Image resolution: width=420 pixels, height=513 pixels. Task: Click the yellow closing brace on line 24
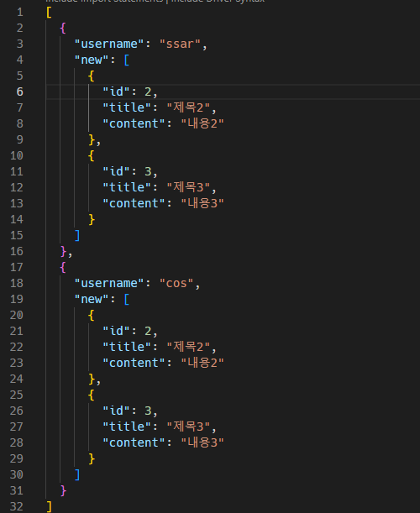pos(92,379)
